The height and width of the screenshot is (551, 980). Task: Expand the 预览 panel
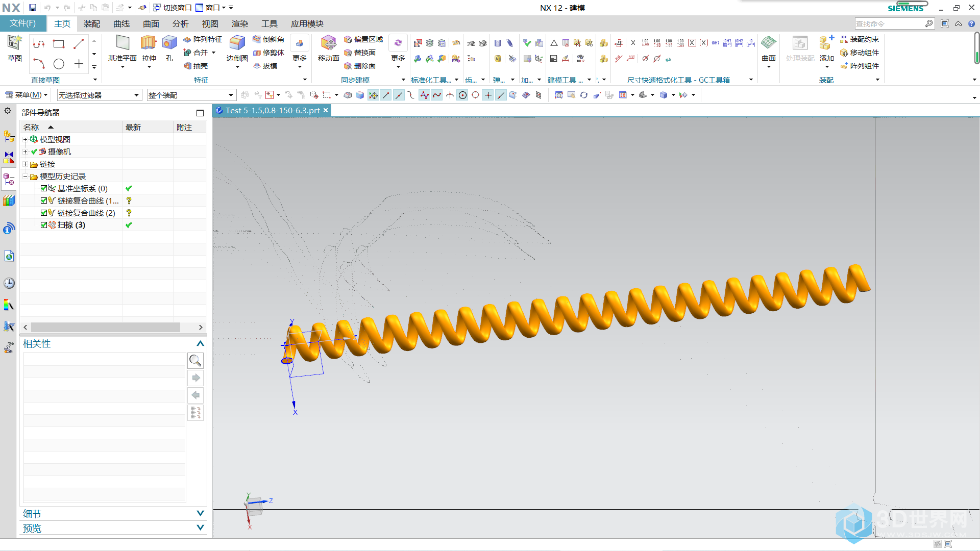coord(200,528)
